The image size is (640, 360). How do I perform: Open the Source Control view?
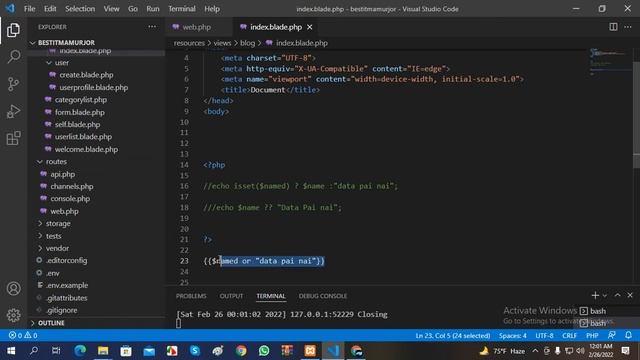pos(13,84)
